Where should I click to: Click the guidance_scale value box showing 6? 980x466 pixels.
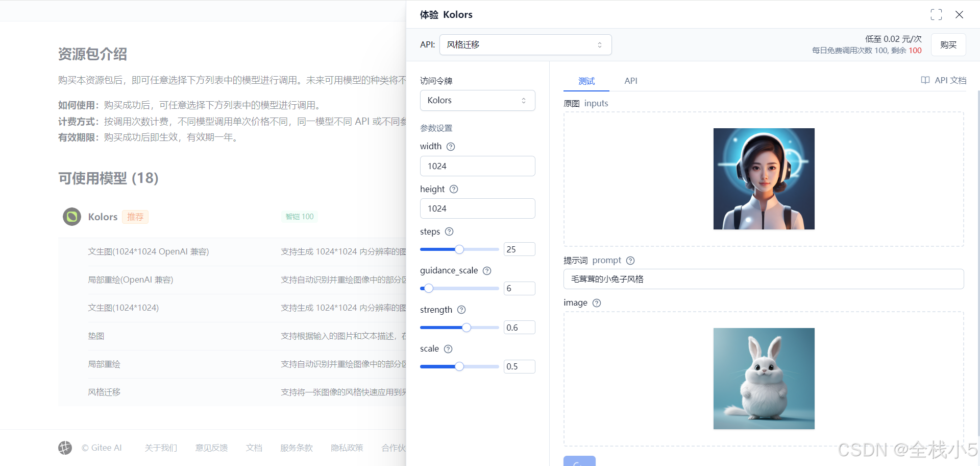coord(520,288)
